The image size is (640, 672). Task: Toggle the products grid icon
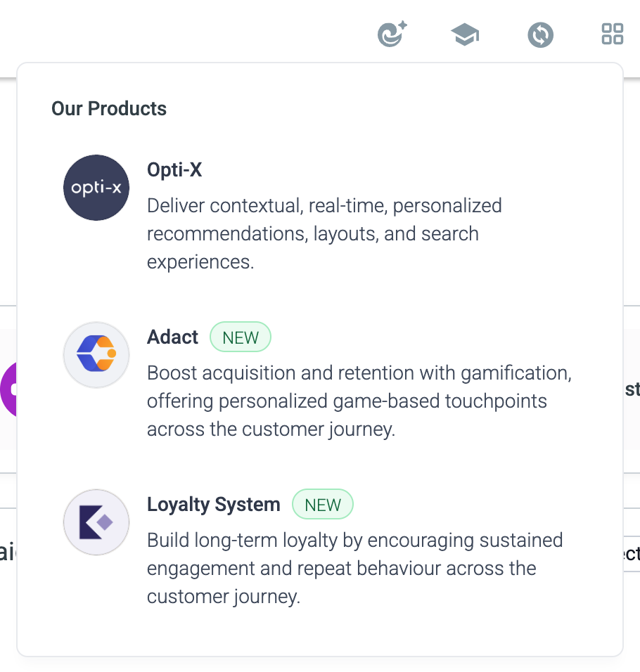pyautogui.click(x=612, y=34)
